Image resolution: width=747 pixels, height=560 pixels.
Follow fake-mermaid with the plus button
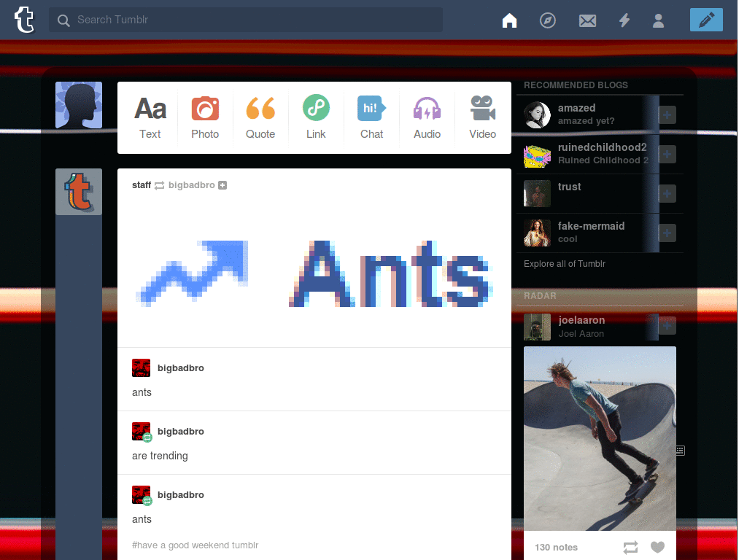(x=667, y=233)
